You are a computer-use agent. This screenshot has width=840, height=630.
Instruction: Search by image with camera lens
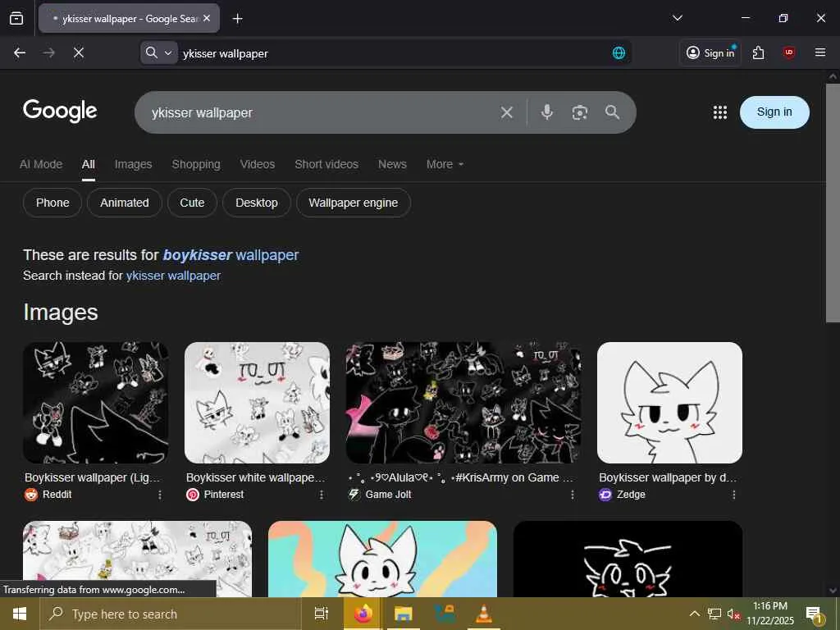(x=580, y=112)
